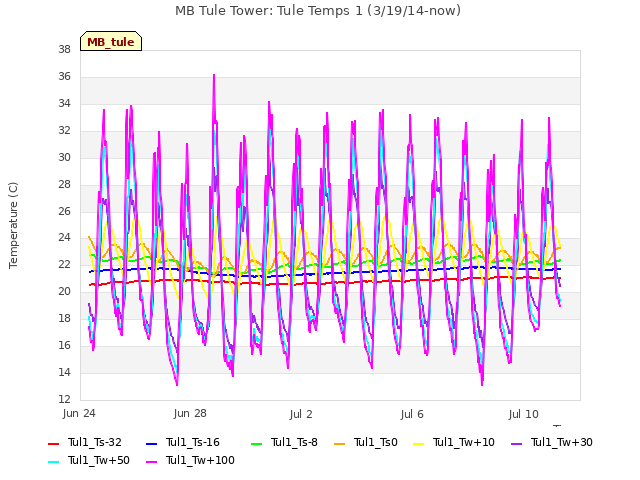Click the red Tul1_Ts-32 legend swatch
This screenshot has width=640, height=480.
(x=53, y=443)
